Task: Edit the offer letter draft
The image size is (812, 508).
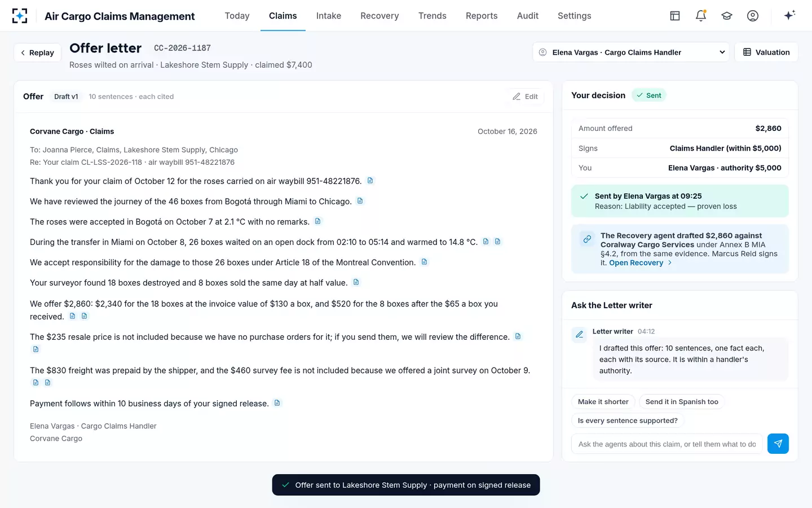Action: pyautogui.click(x=525, y=97)
